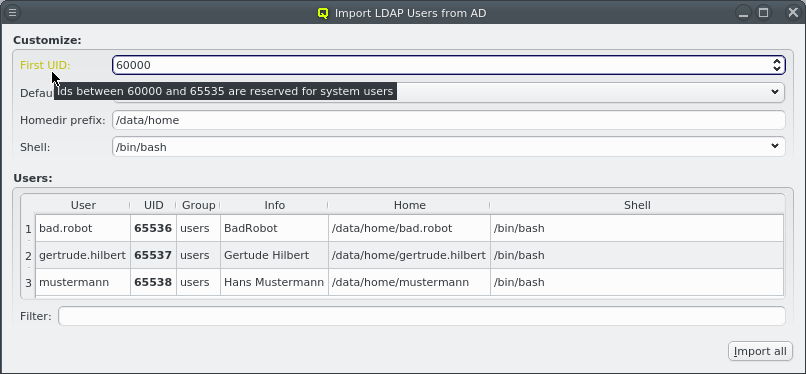This screenshot has height=374, width=806.
Task: Increment the First UID spinner arrows
Action: point(777,61)
